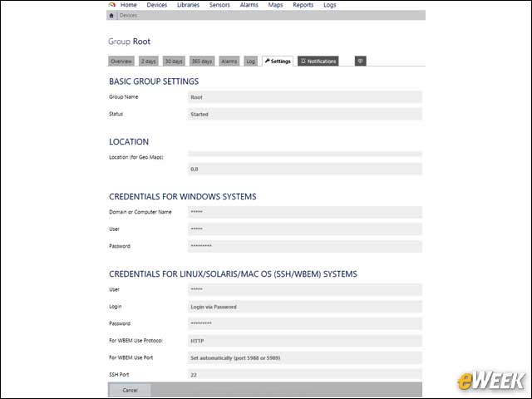
Task: Click the Group Root page title
Action: [x=130, y=42]
